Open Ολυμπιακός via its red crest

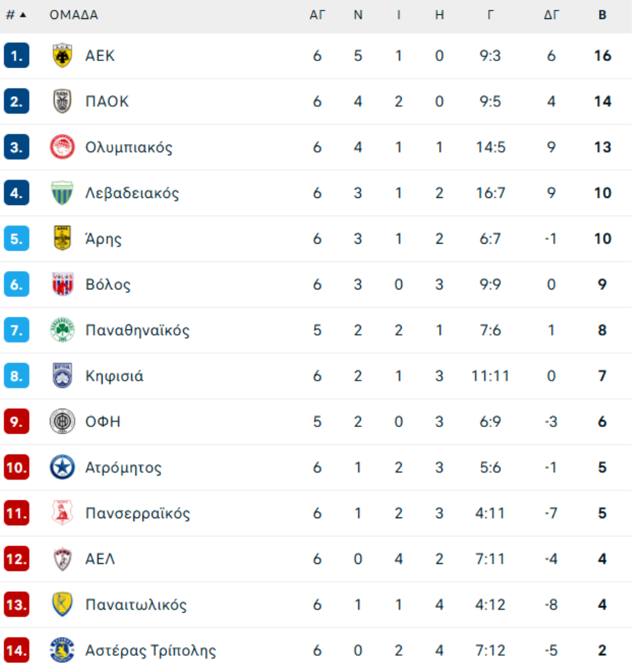coord(62,147)
